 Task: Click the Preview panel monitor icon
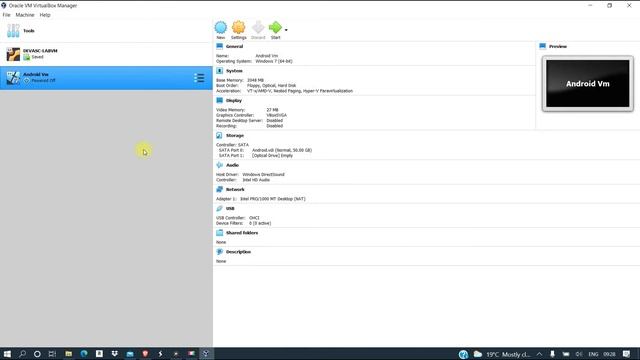542,46
